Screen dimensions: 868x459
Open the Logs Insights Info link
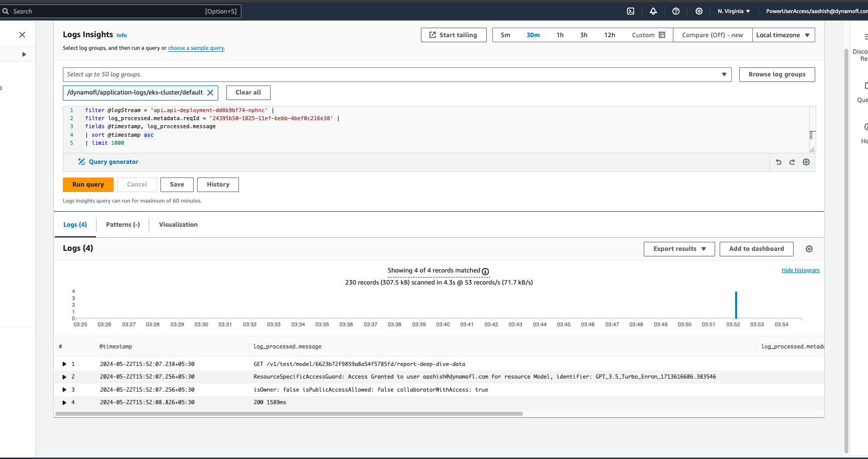[122, 35]
